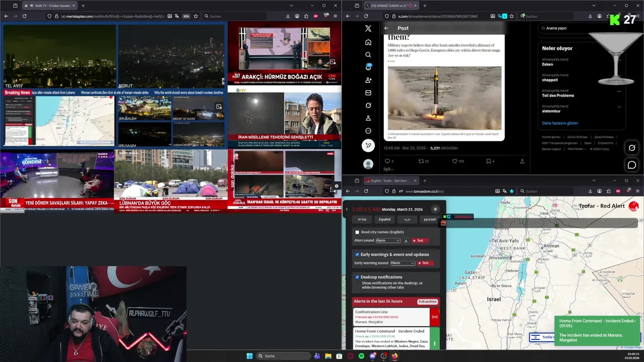Open X Home from the sidebar
Viewport: 644px width, 362px height.
(x=368, y=42)
